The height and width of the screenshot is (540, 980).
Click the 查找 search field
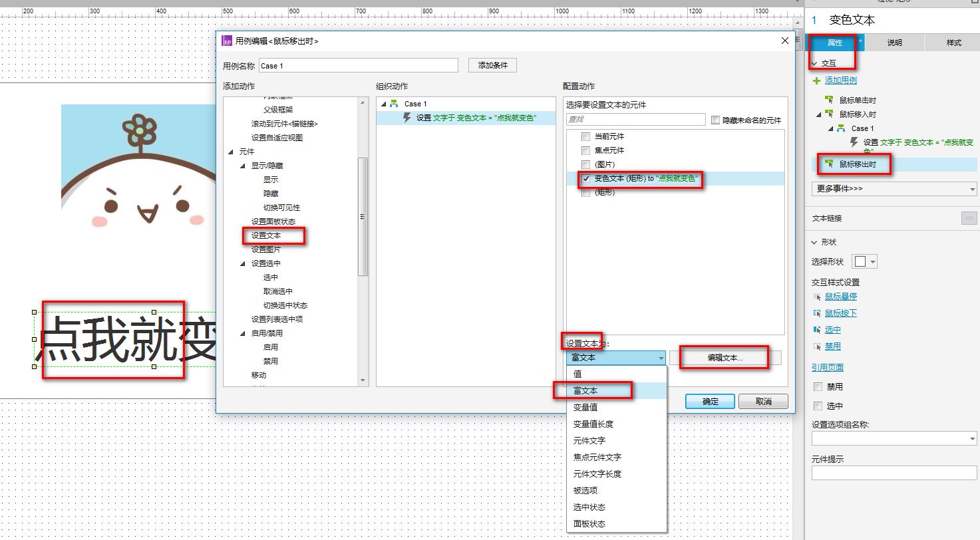635,120
